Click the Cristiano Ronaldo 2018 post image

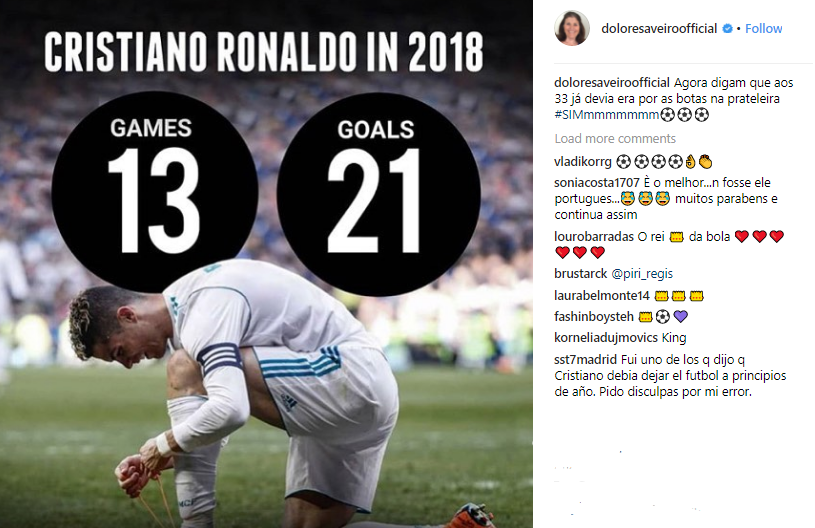click(266, 264)
